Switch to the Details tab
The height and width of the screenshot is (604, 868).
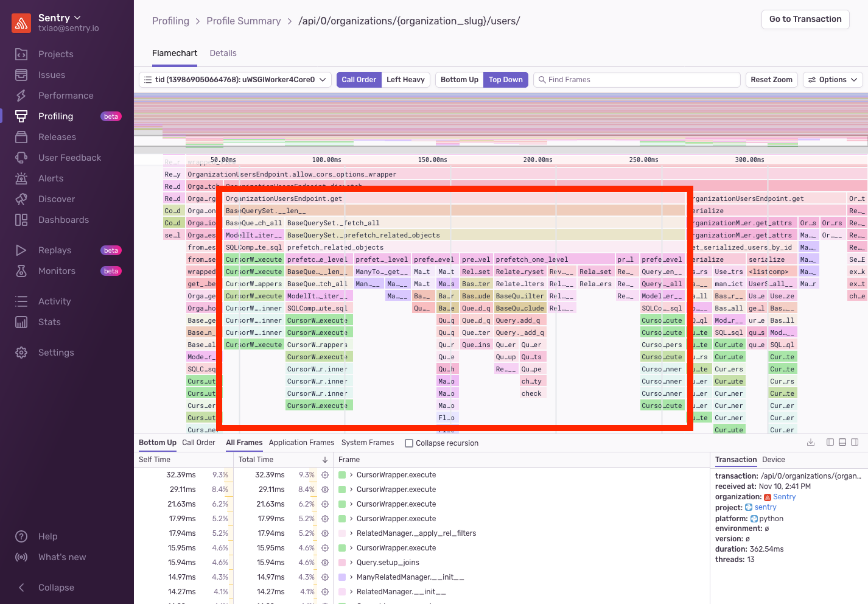pyautogui.click(x=223, y=53)
